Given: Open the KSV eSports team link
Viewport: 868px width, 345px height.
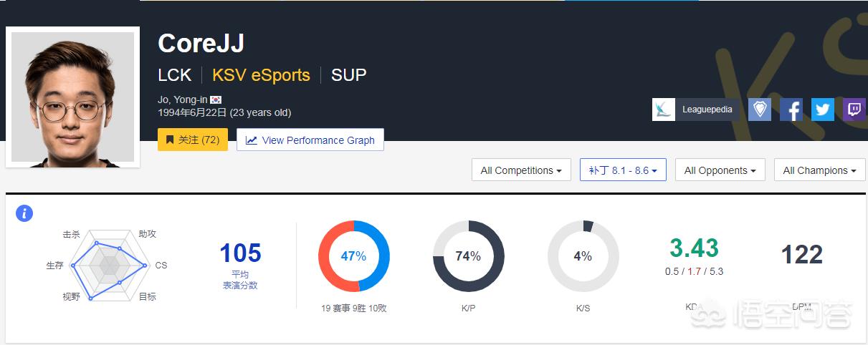Looking at the screenshot, I should pyautogui.click(x=262, y=75).
